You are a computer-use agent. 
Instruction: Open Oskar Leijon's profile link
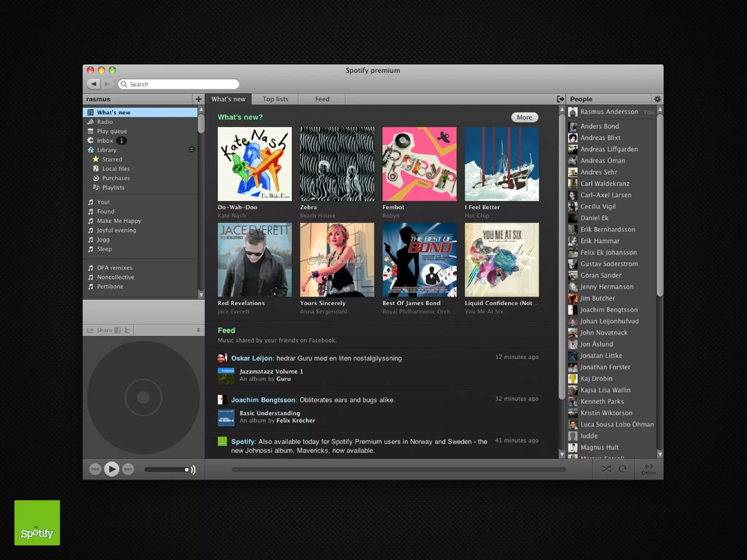(252, 358)
